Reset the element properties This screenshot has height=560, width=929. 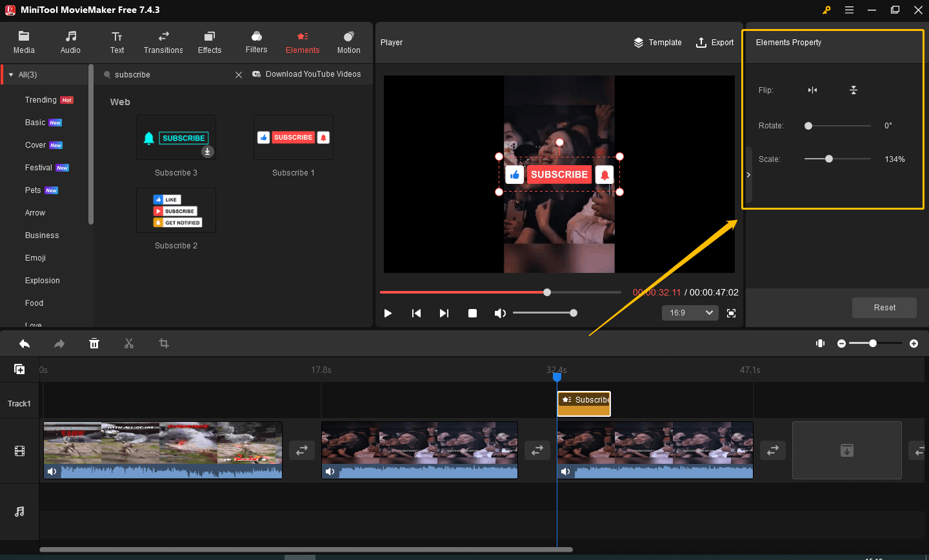pyautogui.click(x=884, y=308)
